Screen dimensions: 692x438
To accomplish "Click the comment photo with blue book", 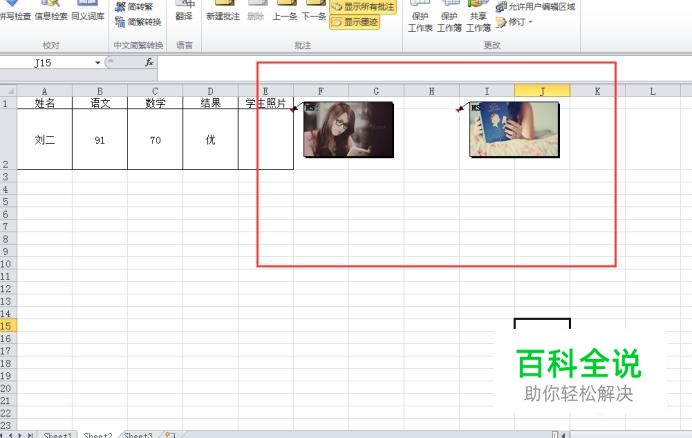I will tap(514, 129).
